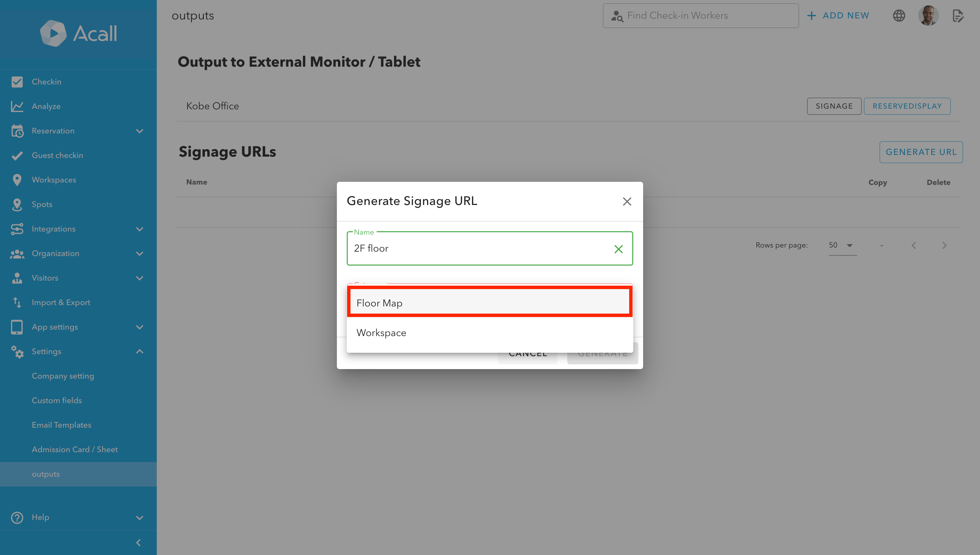Click the ADD NEW button
Screen dimensions: 980x555
click(x=838, y=16)
